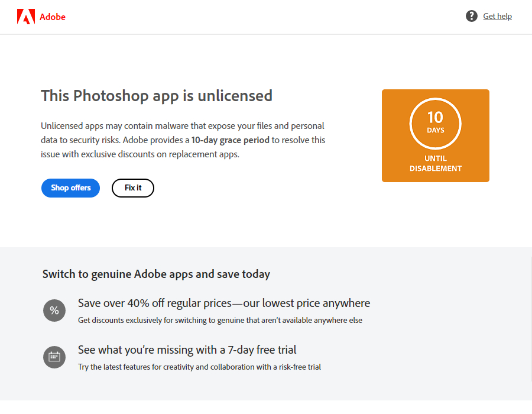Click the question mark help icon
Screen dimensions: 532x414
472,16
